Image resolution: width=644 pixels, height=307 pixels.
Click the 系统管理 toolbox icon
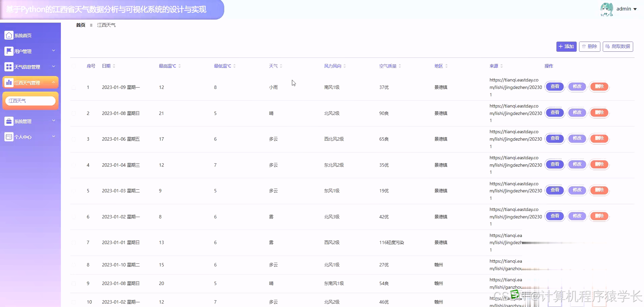click(8, 121)
